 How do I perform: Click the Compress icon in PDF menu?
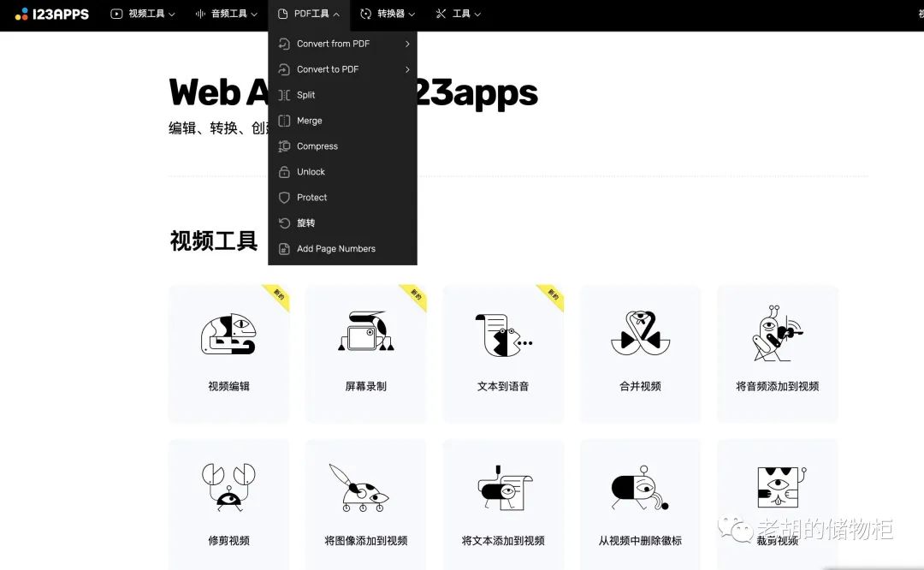point(284,146)
